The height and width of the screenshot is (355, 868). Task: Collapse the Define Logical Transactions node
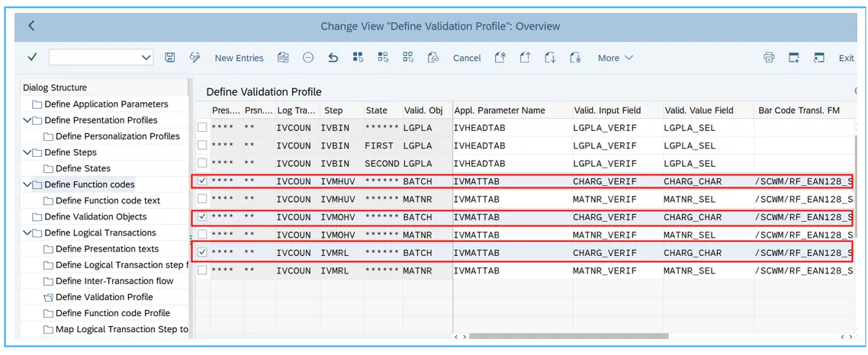(x=28, y=233)
